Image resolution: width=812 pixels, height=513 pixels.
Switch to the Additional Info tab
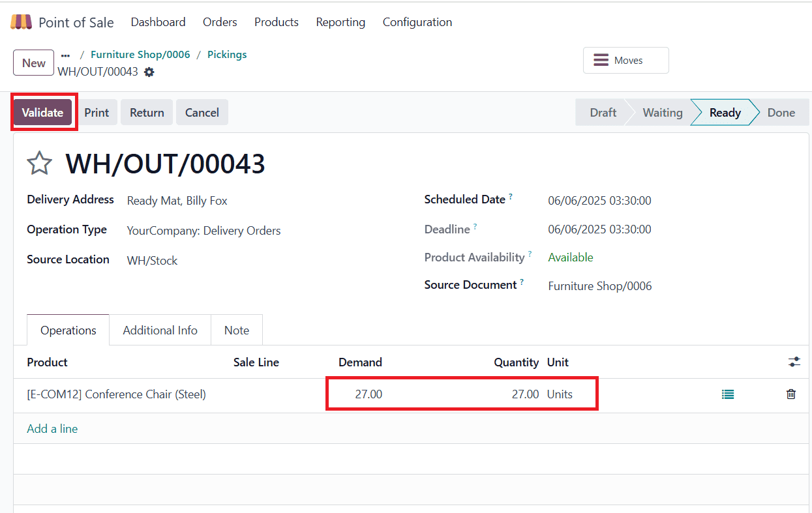pos(160,330)
